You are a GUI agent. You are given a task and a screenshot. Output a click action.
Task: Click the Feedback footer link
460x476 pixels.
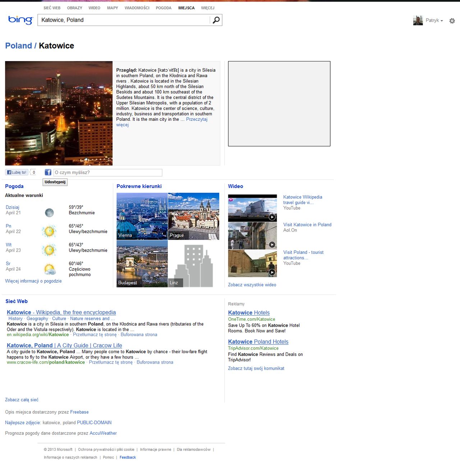coord(128,457)
